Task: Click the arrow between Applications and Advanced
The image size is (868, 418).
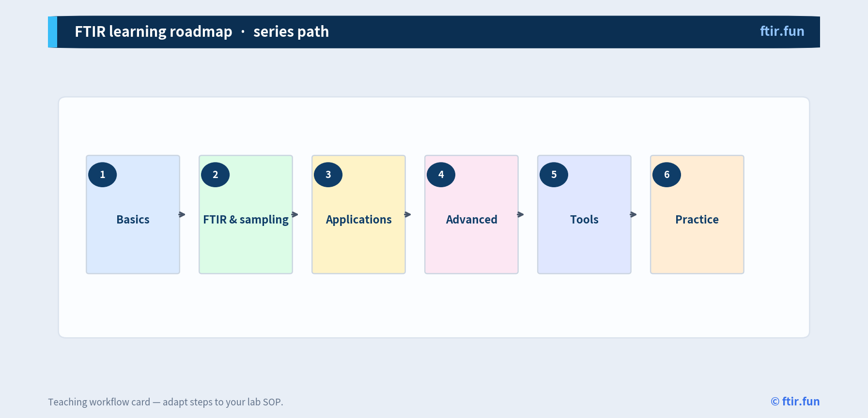Action: point(408,214)
